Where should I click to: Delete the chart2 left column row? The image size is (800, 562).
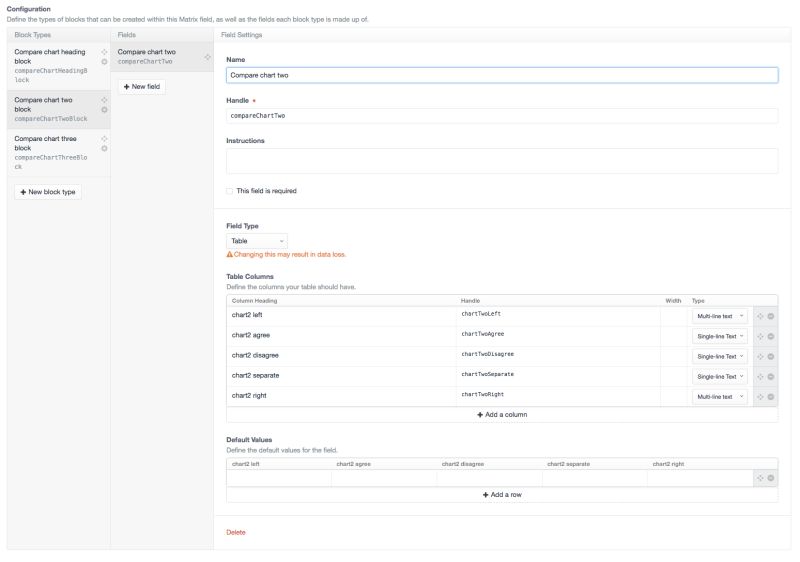click(x=771, y=316)
